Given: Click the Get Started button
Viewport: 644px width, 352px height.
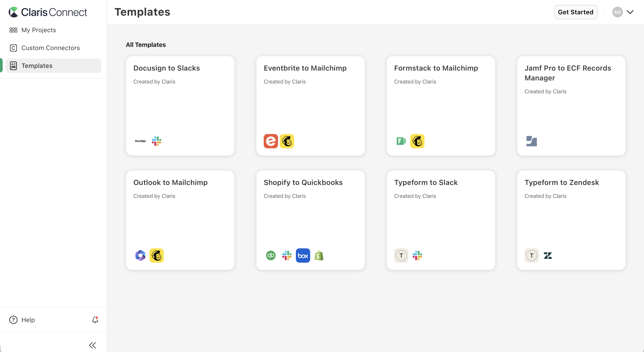Looking at the screenshot, I should click(575, 12).
